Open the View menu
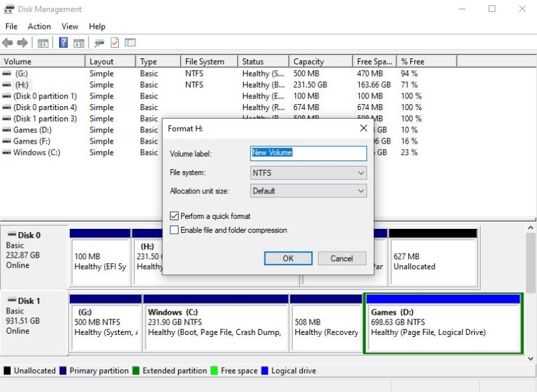 tap(70, 26)
